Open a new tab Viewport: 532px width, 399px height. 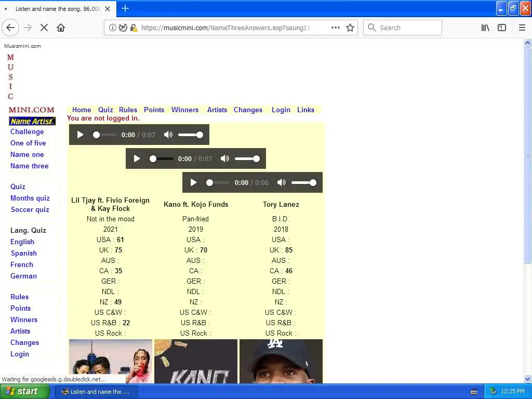tap(125, 8)
